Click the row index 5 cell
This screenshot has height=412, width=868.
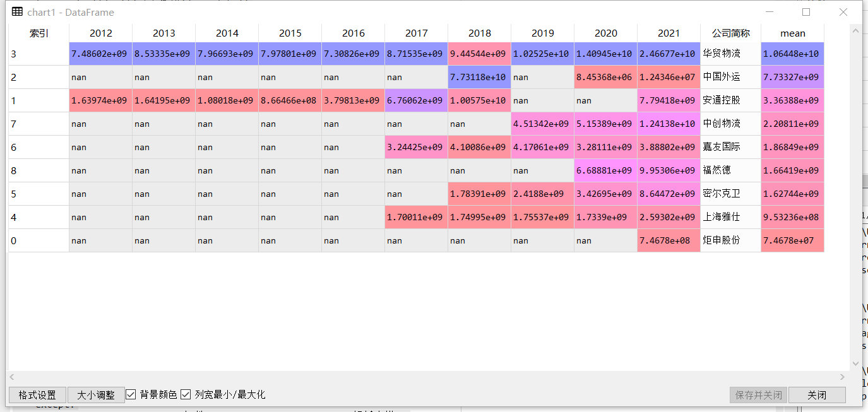tap(39, 194)
